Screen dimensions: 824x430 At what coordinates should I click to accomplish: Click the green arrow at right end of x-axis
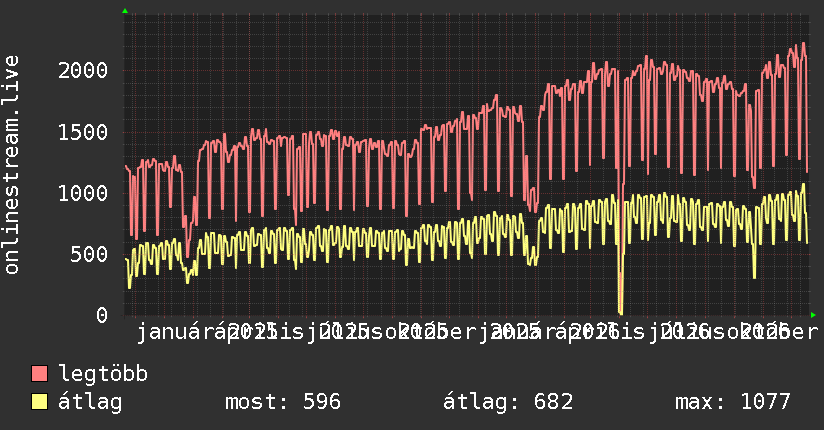(813, 315)
